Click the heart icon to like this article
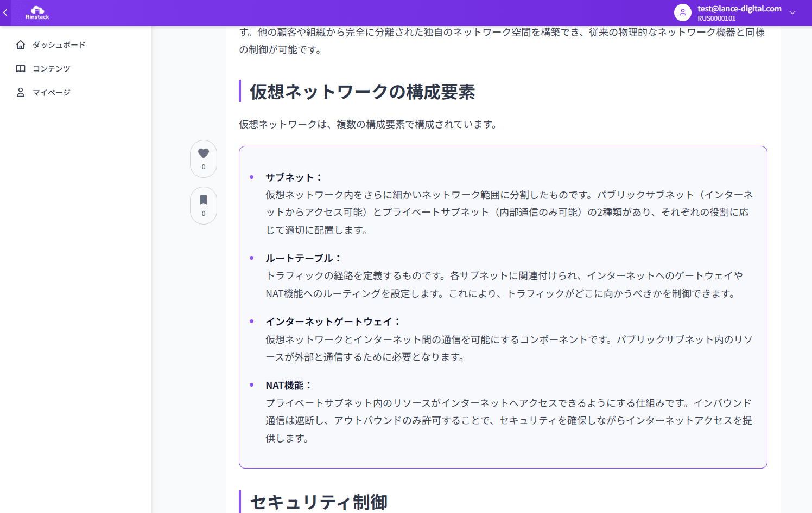This screenshot has width=812, height=513. 203,153
